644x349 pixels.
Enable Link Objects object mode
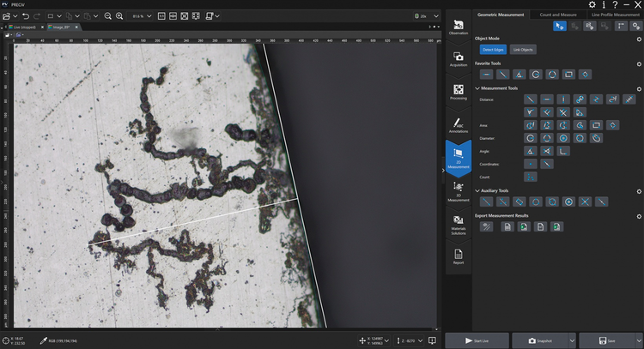tap(523, 50)
